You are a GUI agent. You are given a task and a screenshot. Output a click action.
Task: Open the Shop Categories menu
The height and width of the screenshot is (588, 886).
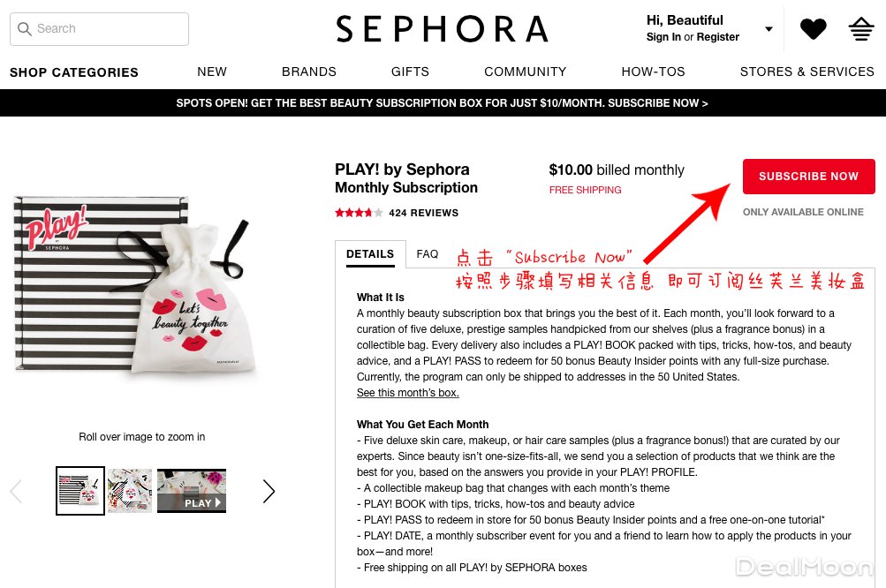tap(74, 72)
